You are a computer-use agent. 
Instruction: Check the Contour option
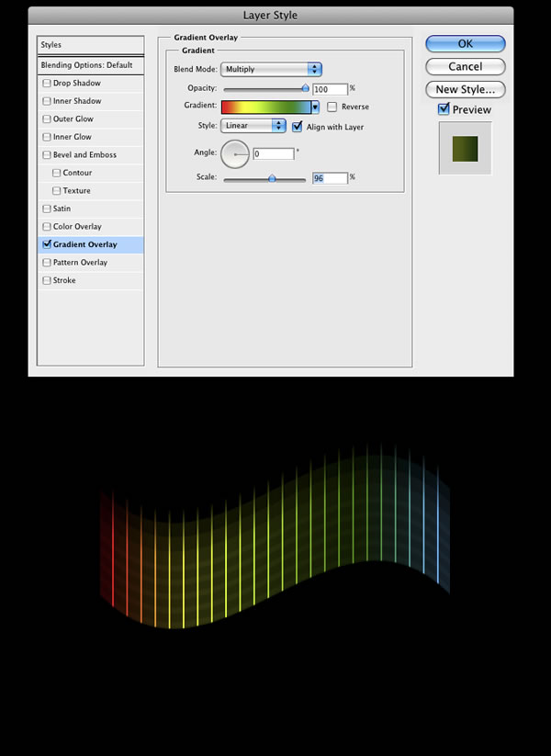pyautogui.click(x=56, y=173)
